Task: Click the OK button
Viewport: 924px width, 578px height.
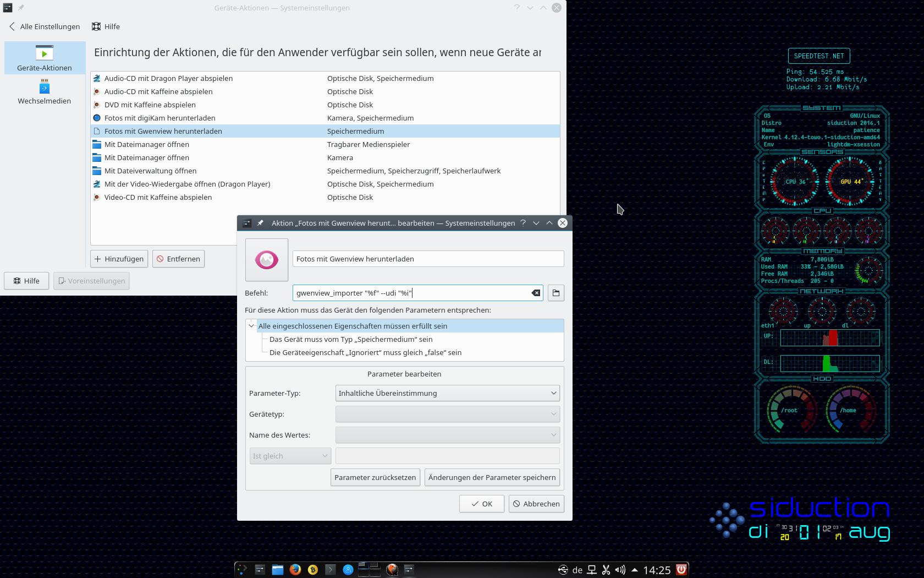Action: click(482, 504)
